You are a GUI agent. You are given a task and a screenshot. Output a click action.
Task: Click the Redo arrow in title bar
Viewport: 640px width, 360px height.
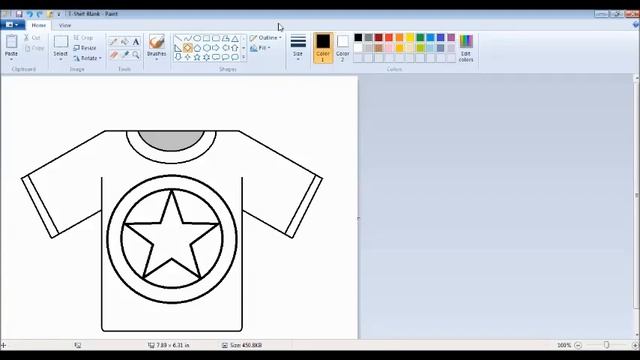click(40, 14)
